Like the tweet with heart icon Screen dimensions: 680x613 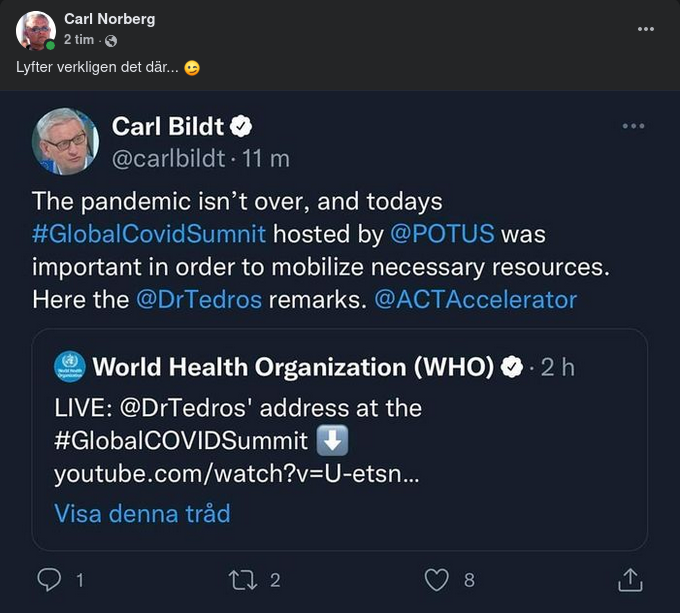tap(436, 579)
